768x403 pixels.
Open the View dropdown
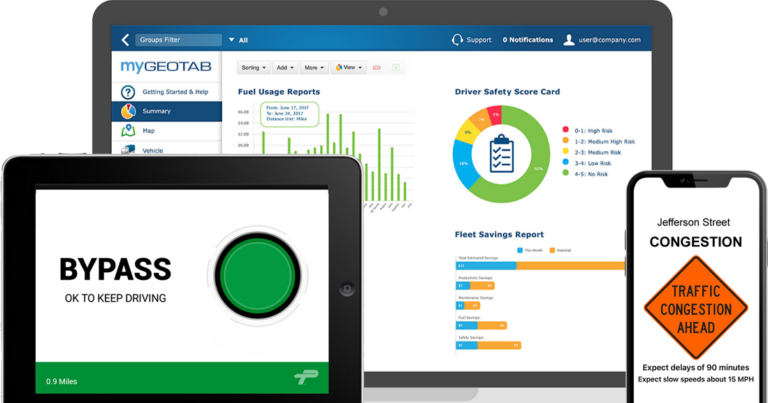349,67
